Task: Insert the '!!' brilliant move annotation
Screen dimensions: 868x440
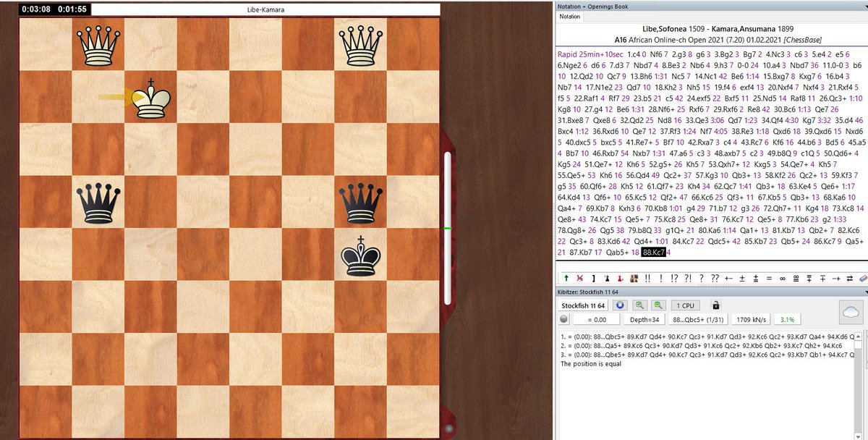Action: (x=647, y=279)
